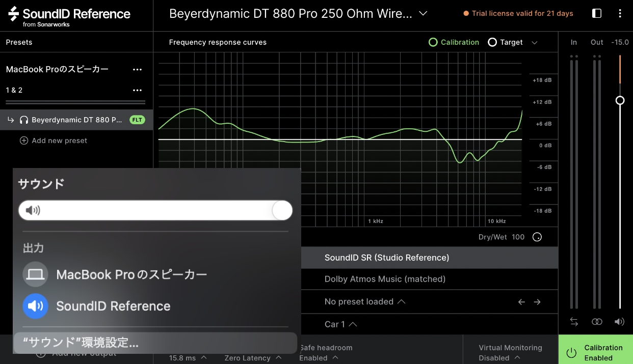This screenshot has width=633, height=364.
Task: Select the Beyerdynamic DT 880 P... preset row
Action: click(x=76, y=120)
